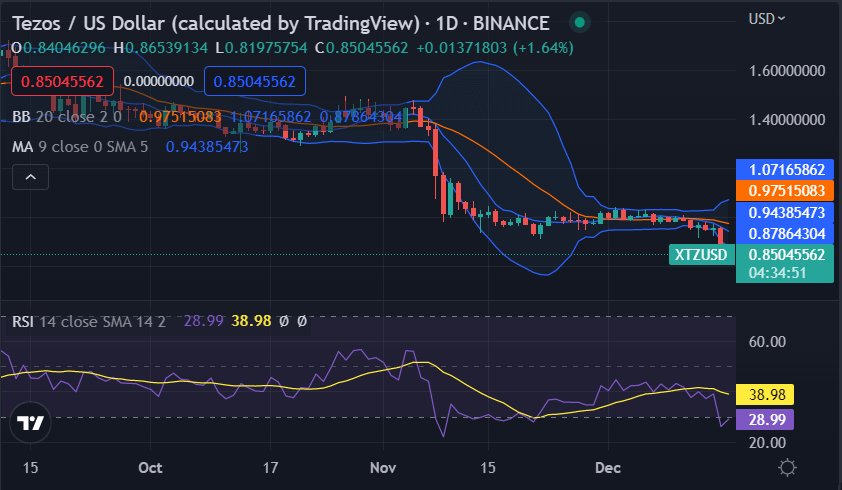Click the yellow 38.98 RSI axis label
The width and height of the screenshot is (842, 490).
tap(765, 395)
